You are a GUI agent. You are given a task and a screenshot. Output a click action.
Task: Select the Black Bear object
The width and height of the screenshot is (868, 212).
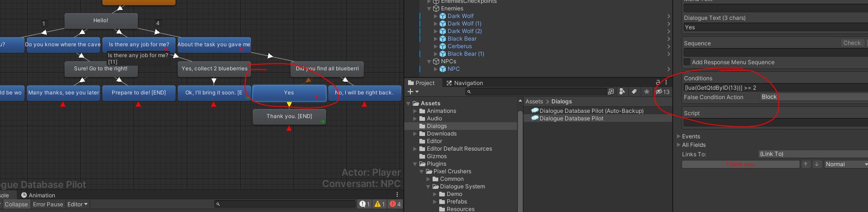click(x=462, y=39)
